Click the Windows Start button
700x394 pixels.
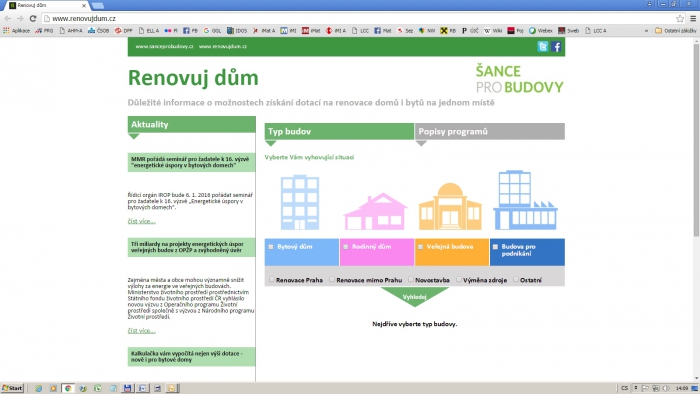click(12, 388)
